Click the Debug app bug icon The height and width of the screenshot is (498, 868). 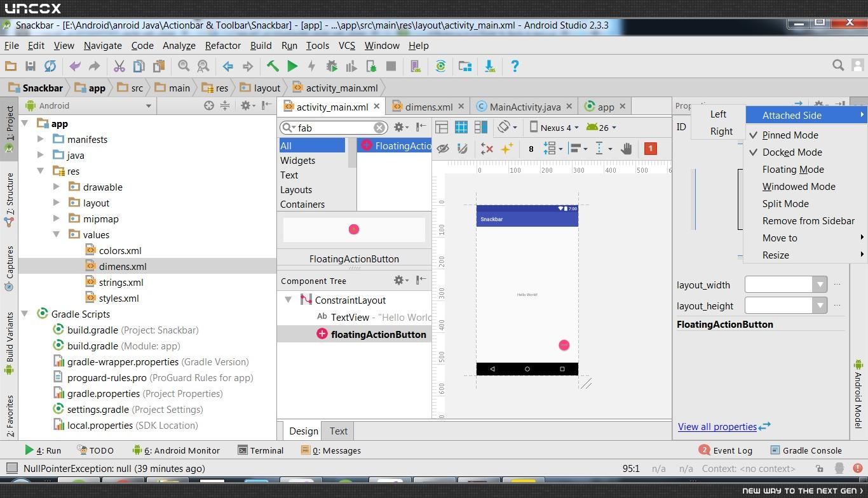click(332, 66)
